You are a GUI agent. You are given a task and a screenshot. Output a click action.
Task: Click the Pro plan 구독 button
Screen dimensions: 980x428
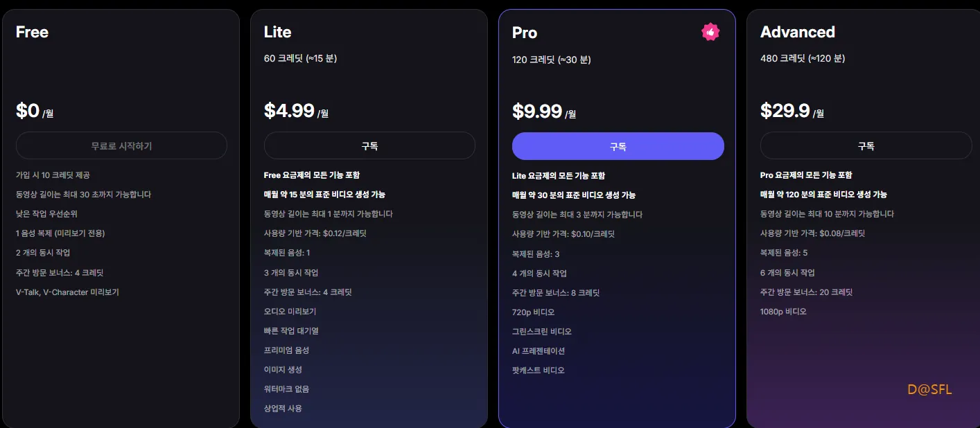tap(618, 147)
